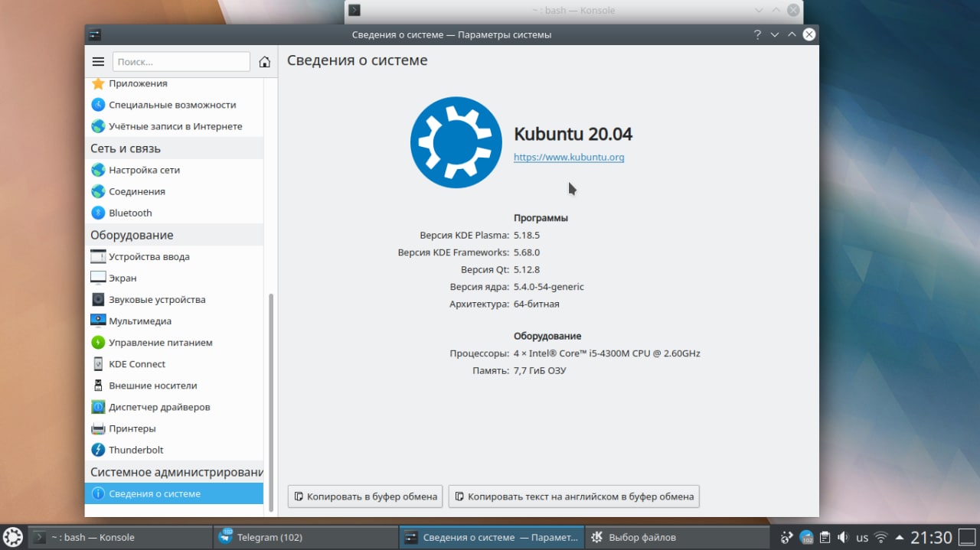Viewport: 980px width, 550px height.
Task: Open the https://www.kubuntu.org link
Action: pos(569,158)
